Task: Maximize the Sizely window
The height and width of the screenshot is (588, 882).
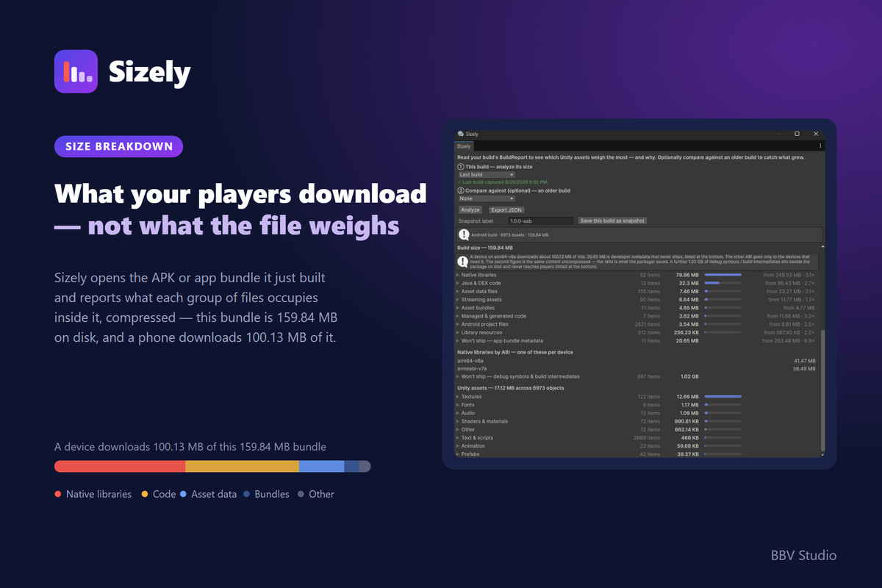Action: pyautogui.click(x=797, y=134)
